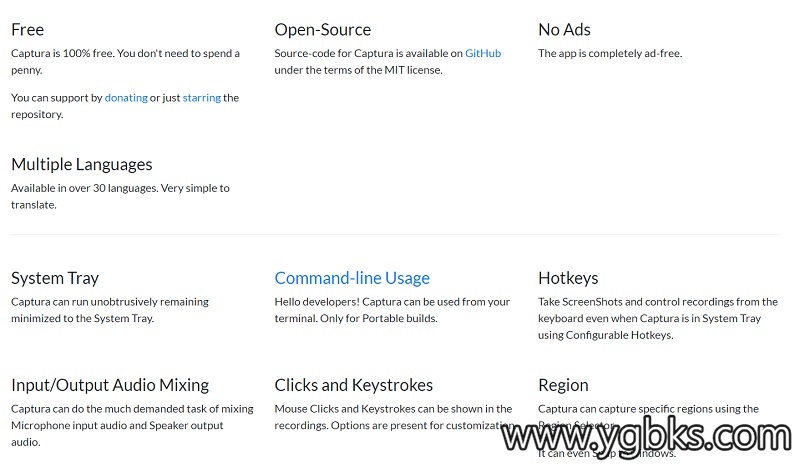Click the No Ads heading
The image size is (800, 473).
[x=564, y=30]
